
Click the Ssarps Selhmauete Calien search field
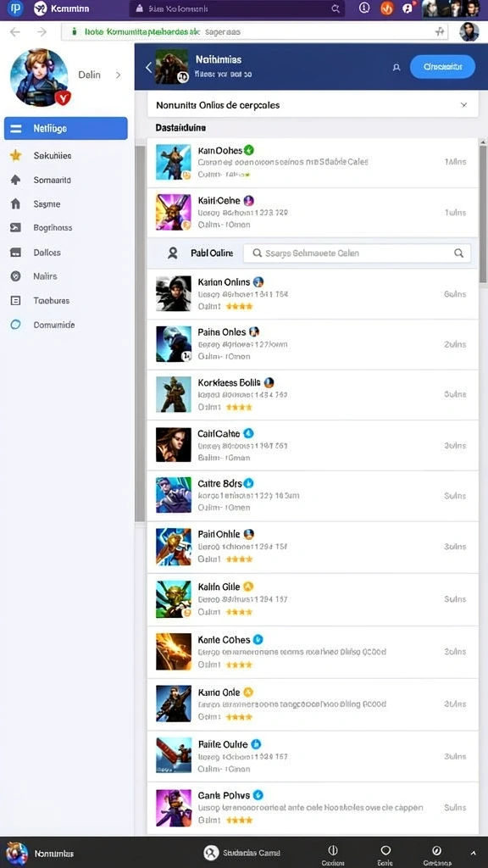358,253
